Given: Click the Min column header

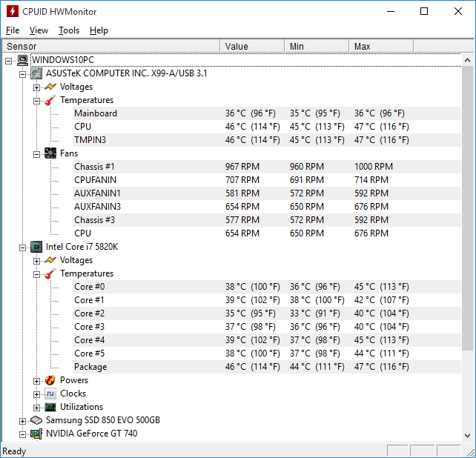Looking at the screenshot, I should coord(317,46).
